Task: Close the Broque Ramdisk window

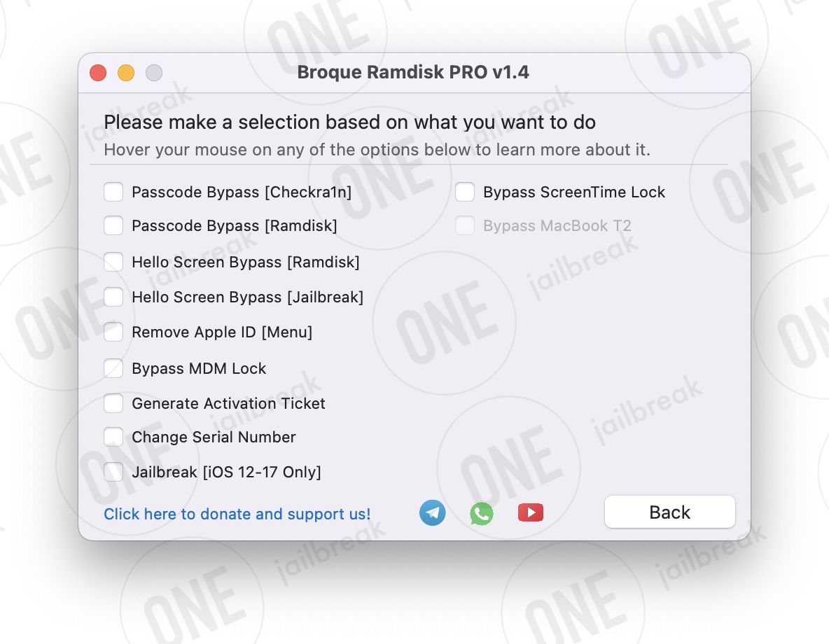Action: 98,72
